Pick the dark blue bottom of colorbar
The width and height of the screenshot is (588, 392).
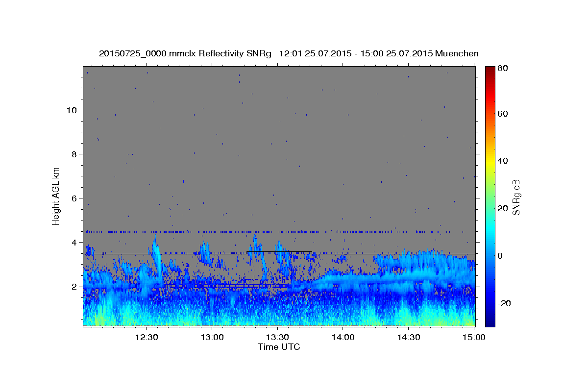(x=490, y=322)
